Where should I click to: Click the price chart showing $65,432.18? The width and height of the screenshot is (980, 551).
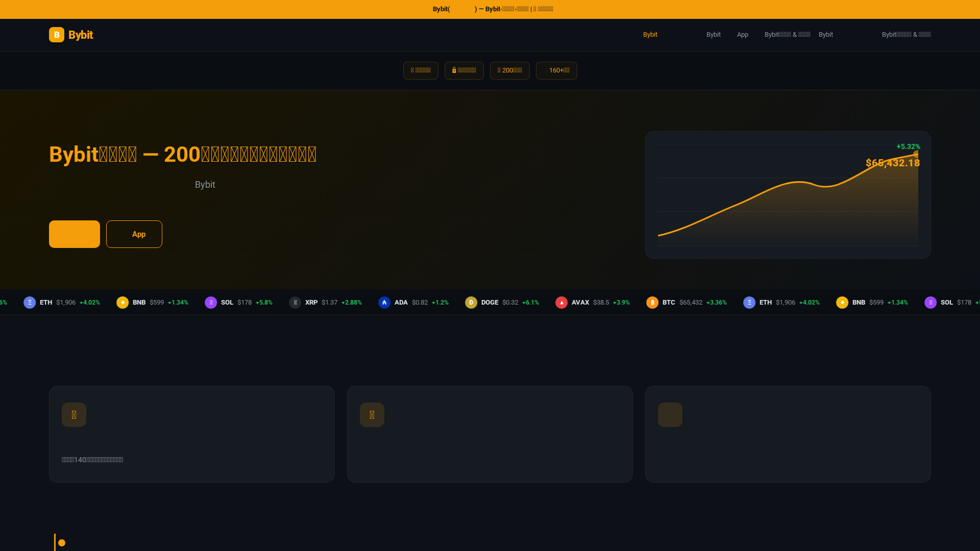coord(788,195)
